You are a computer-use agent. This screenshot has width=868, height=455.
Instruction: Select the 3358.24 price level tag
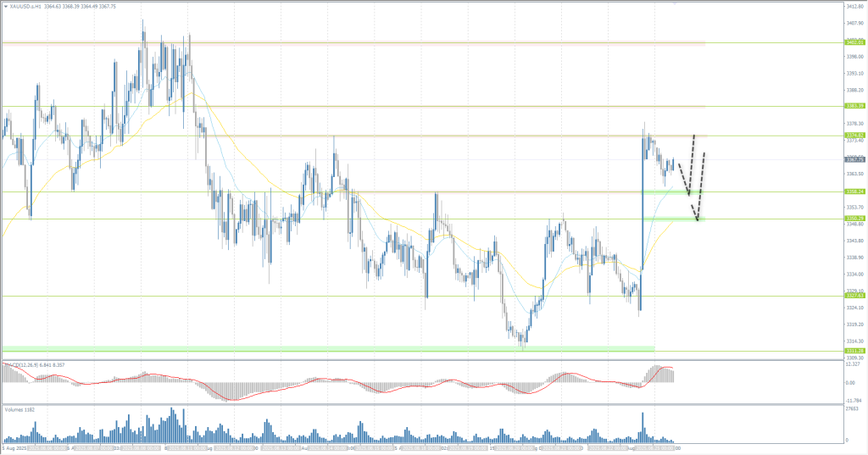[x=854, y=191]
